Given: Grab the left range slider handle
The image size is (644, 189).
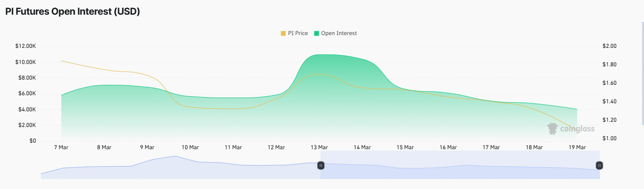Looking at the screenshot, I should (321, 165).
